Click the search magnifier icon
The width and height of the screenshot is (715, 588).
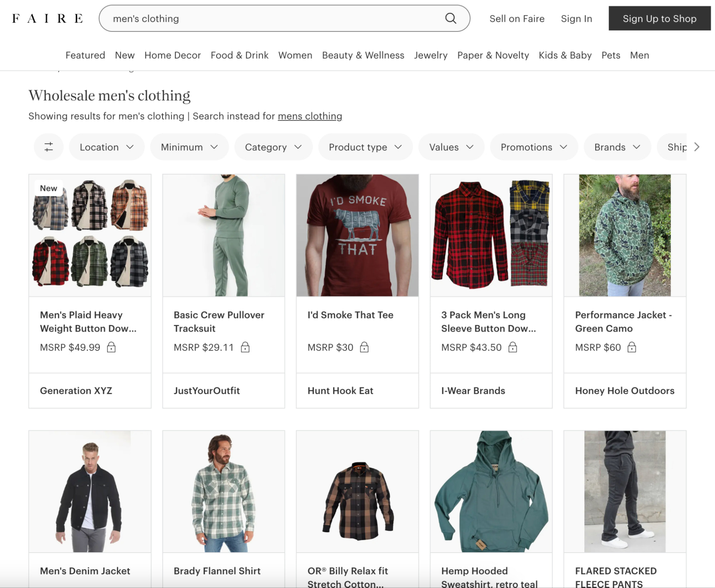[x=451, y=18]
